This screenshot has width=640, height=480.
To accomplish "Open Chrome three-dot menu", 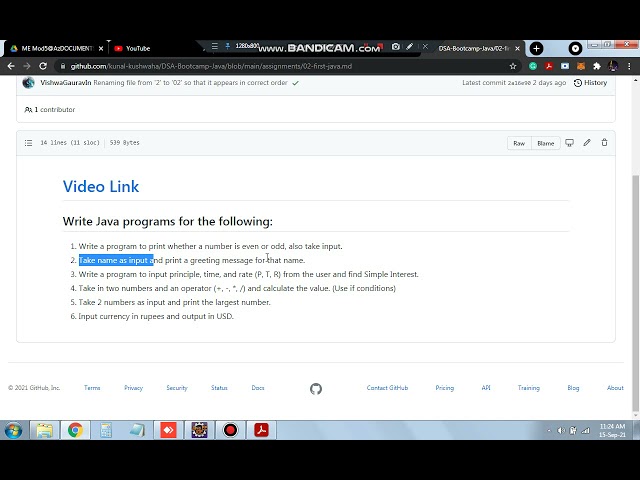I will coord(629,66).
